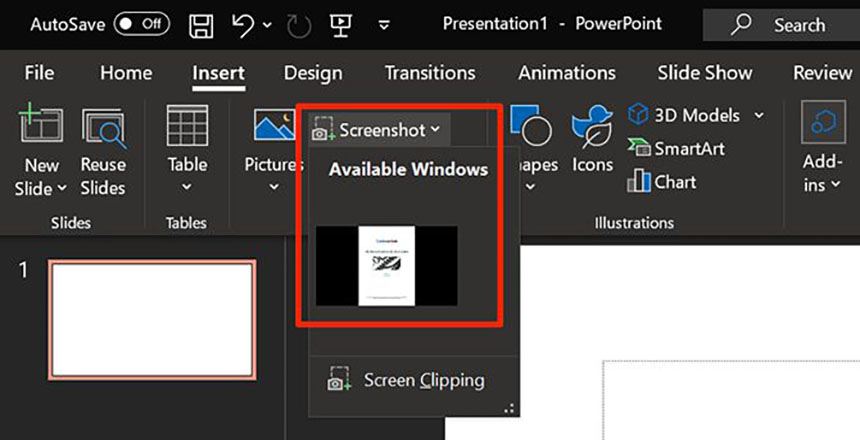Click the Save disk icon
This screenshot has height=440, width=860.
point(201,24)
